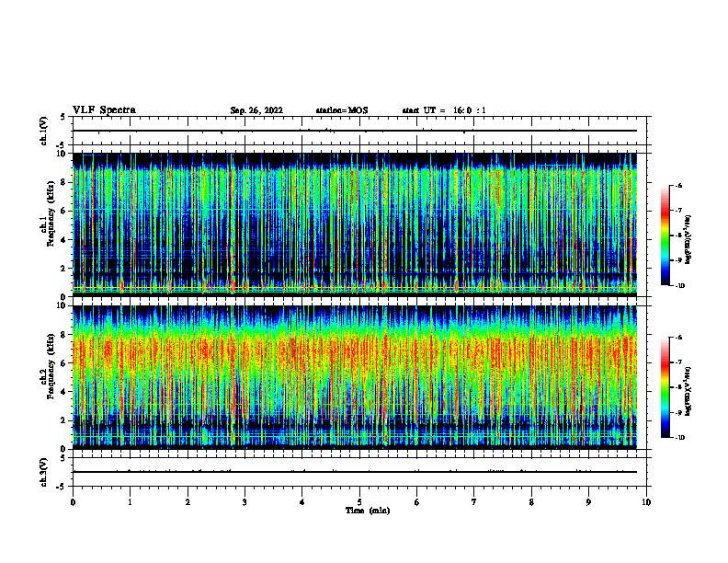Click the ch.1 frequency axis "4" tick label
The image size is (728, 563).
[x=64, y=240]
